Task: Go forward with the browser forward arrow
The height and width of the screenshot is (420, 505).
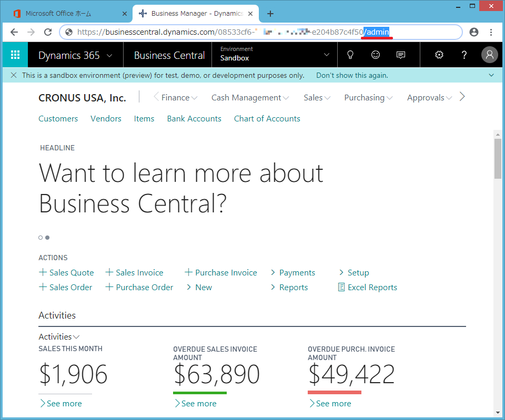Action: point(31,32)
